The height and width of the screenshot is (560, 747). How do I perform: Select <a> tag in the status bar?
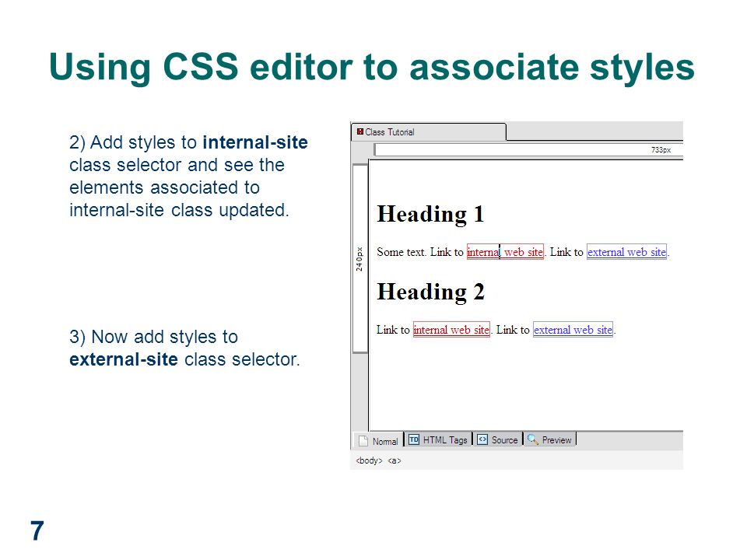coord(395,460)
